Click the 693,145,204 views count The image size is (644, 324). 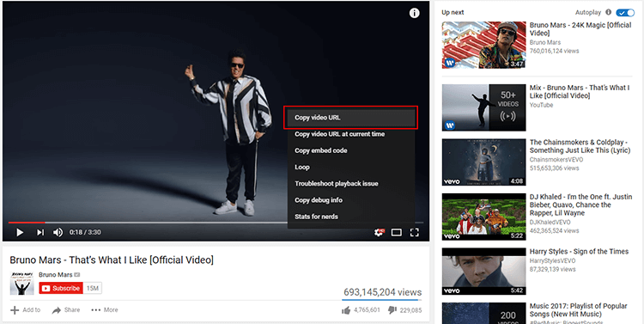pyautogui.click(x=382, y=292)
